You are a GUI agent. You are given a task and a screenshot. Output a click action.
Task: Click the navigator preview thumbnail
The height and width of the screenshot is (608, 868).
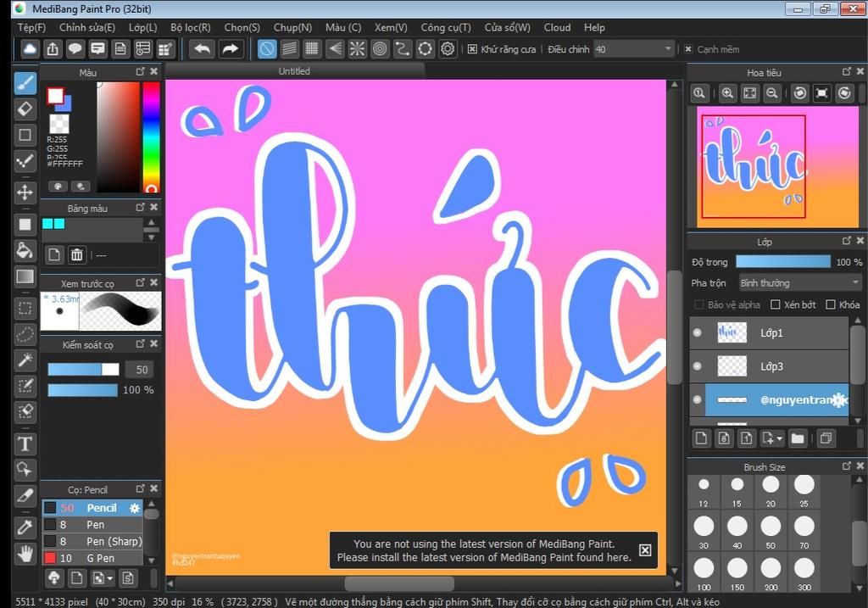[x=778, y=167]
